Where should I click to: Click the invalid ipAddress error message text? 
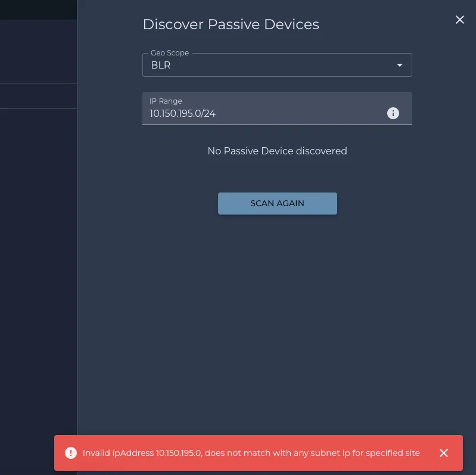click(x=251, y=453)
